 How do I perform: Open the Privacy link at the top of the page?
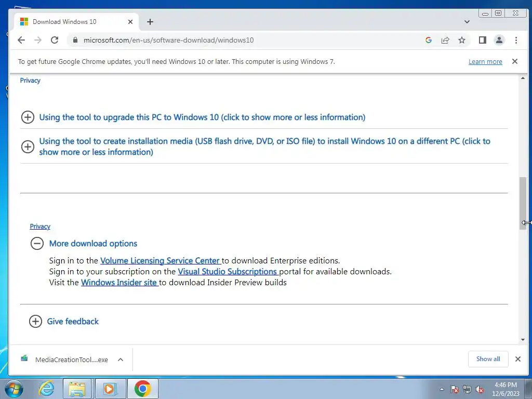click(30, 81)
